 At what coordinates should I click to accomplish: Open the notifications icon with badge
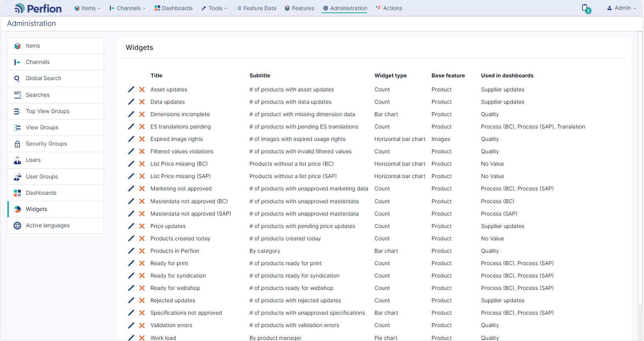(586, 9)
